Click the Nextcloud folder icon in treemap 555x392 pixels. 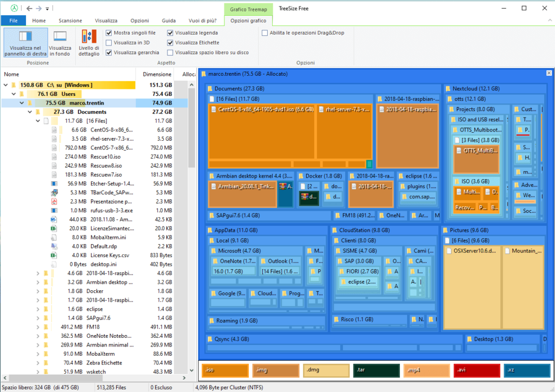pyautogui.click(x=448, y=89)
